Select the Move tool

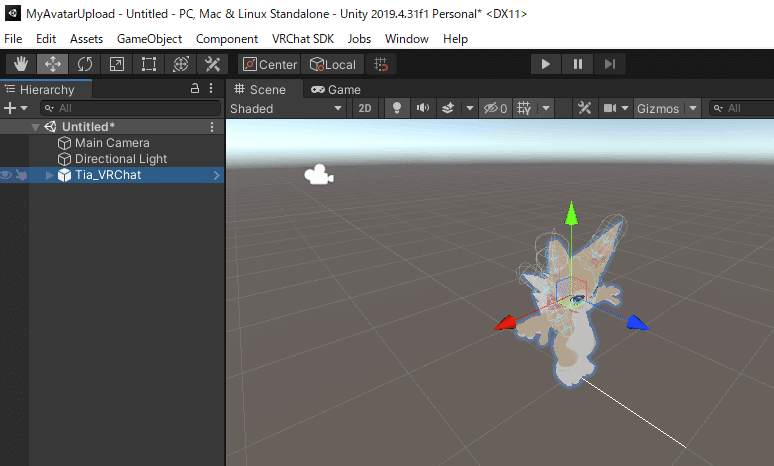coord(53,64)
